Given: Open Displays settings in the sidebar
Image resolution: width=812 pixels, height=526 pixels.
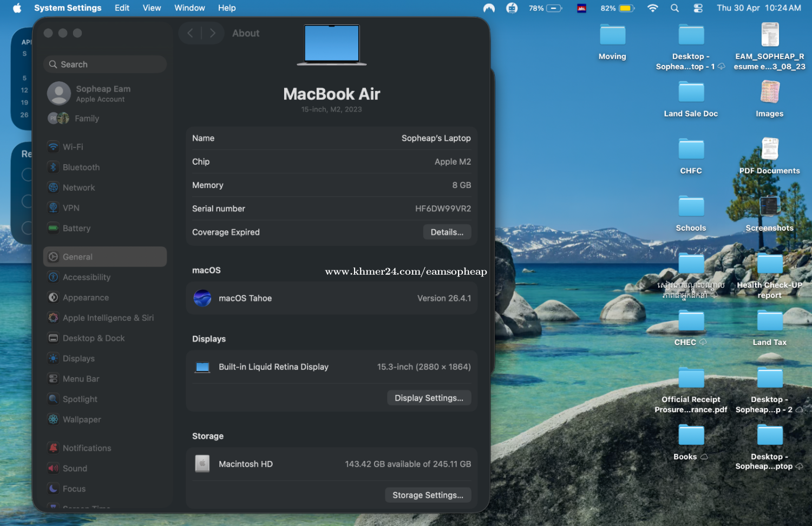Looking at the screenshot, I should 105,358.
